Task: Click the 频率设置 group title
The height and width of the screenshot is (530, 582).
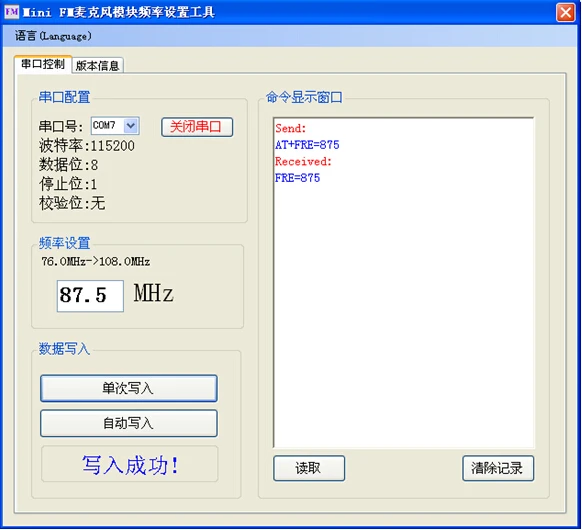Action: pos(64,243)
